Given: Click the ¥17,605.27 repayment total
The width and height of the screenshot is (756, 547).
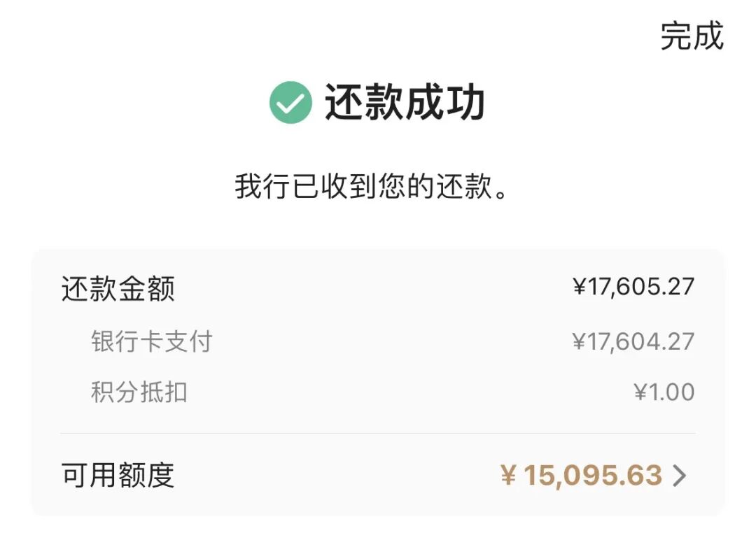Looking at the screenshot, I should [x=633, y=287].
